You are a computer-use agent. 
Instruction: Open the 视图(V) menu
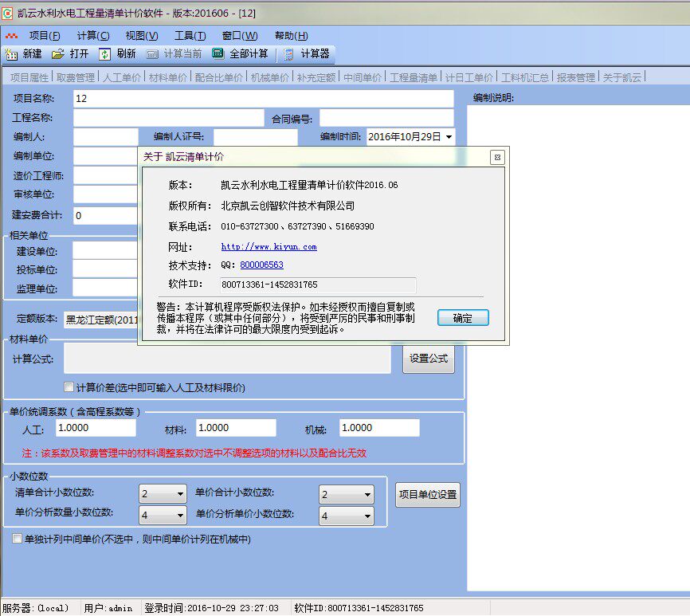(142, 36)
